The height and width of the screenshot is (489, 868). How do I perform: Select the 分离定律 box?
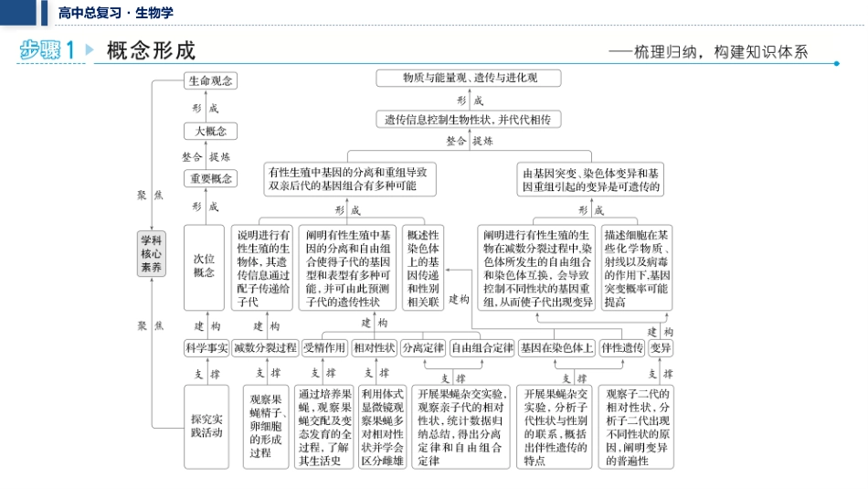pos(423,347)
